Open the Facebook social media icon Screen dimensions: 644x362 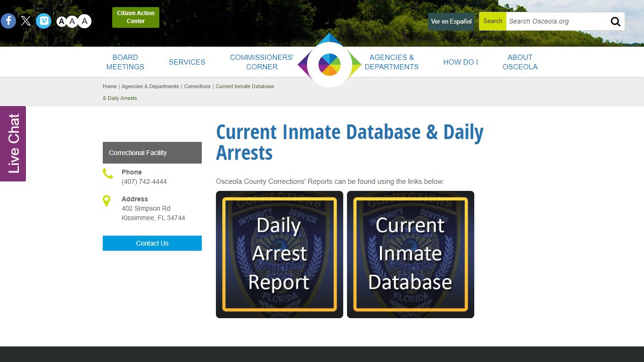click(x=8, y=21)
